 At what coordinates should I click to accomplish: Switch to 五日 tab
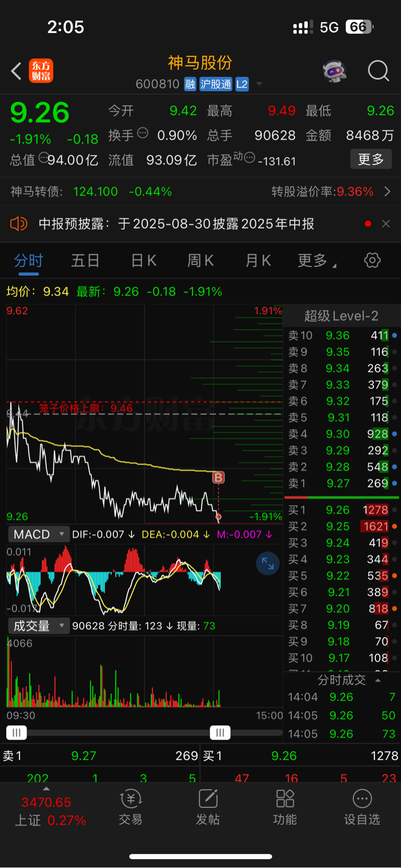click(86, 260)
